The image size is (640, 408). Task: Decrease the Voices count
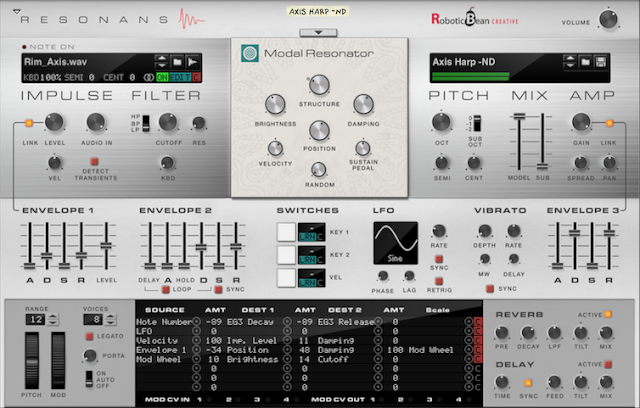[x=110, y=322]
